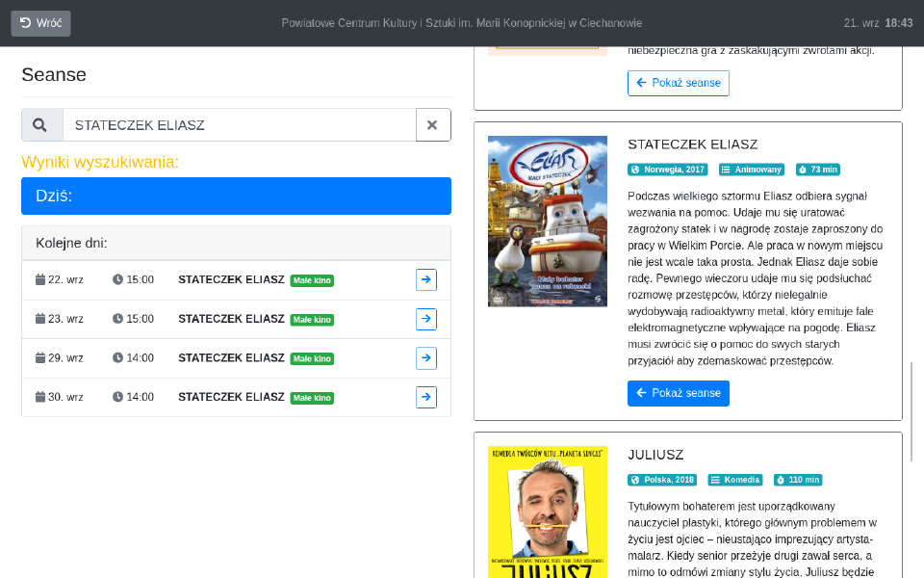This screenshot has height=578, width=924.
Task: Select the Kolejne dni header
Action: (x=237, y=243)
